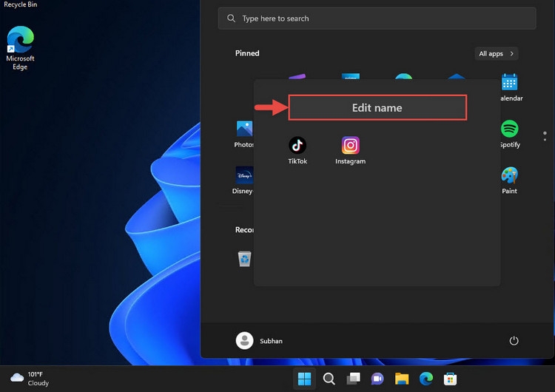Select the Recycle Bin desktop label
Image resolution: width=555 pixels, height=392 pixels.
click(20, 4)
